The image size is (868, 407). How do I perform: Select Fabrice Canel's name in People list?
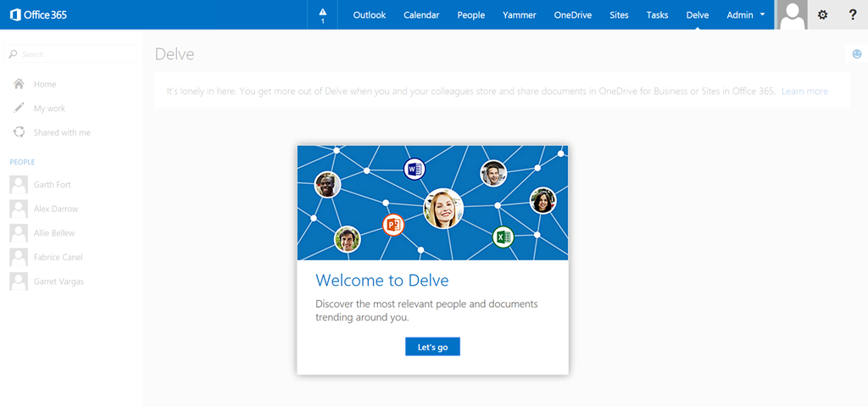[x=58, y=258]
